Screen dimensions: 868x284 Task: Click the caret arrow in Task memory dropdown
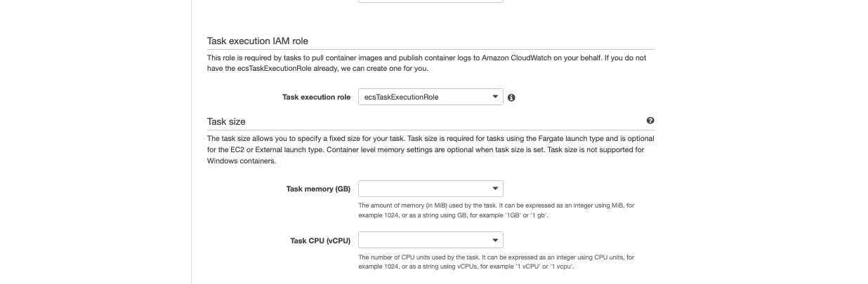click(x=495, y=189)
